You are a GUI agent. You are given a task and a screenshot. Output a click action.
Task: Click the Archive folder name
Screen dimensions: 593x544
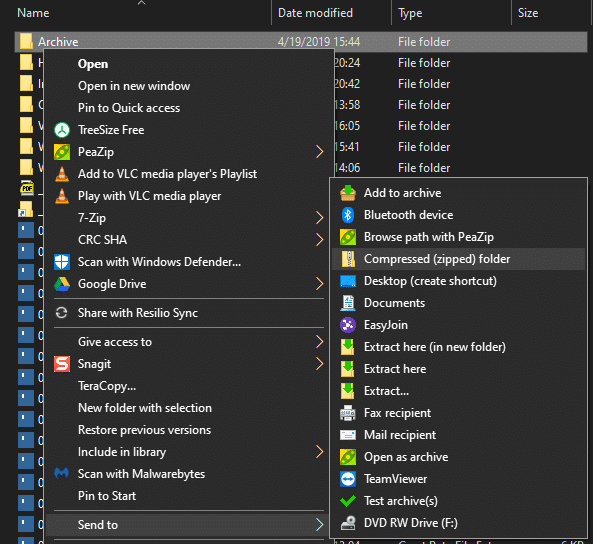click(x=58, y=42)
